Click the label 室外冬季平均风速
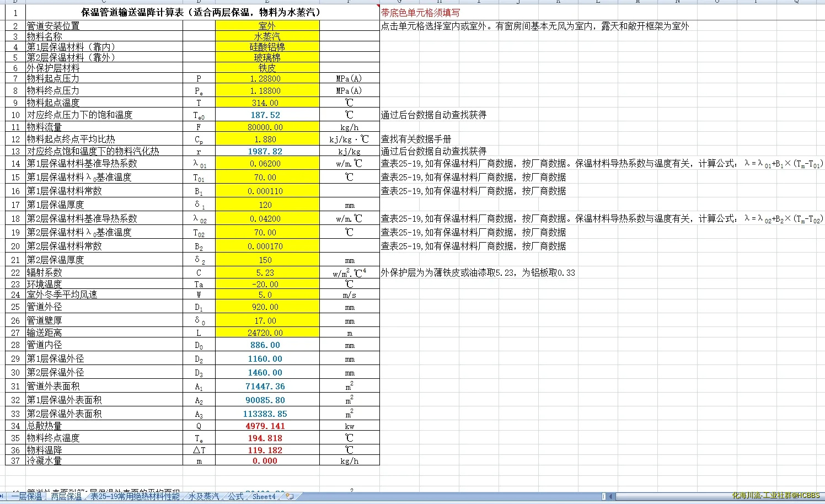Viewport: 825px width, 504px height. [x=62, y=294]
